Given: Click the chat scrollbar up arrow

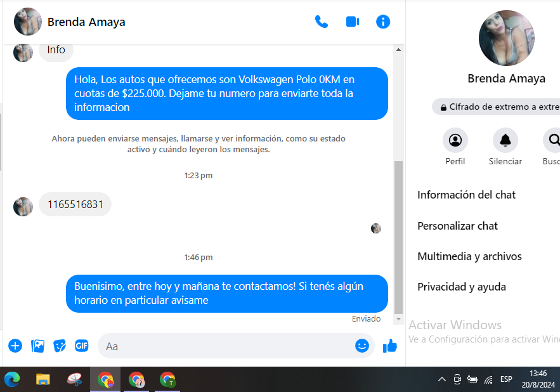Looking at the screenshot, I should [398, 49].
